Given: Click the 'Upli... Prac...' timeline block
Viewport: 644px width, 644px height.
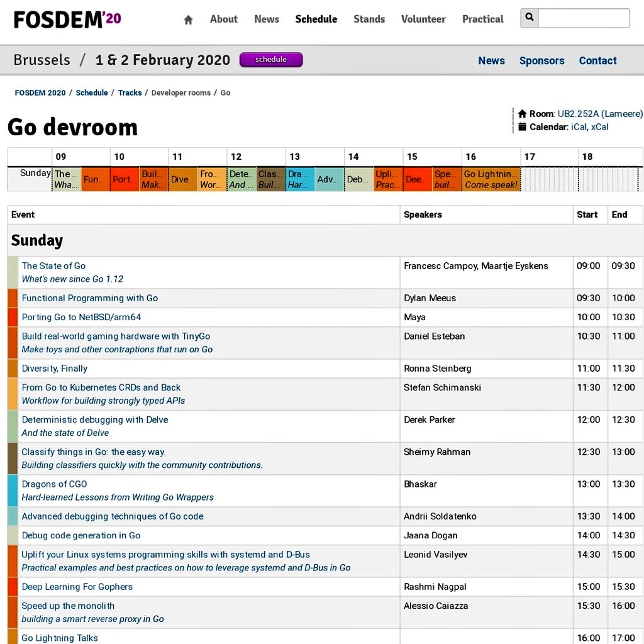Looking at the screenshot, I should pyautogui.click(x=389, y=179).
